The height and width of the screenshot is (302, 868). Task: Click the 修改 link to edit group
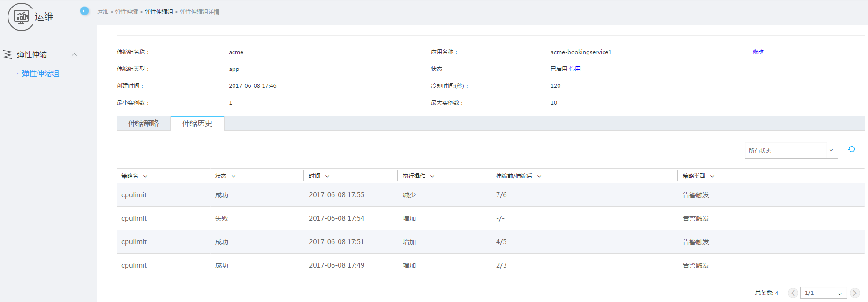(758, 52)
